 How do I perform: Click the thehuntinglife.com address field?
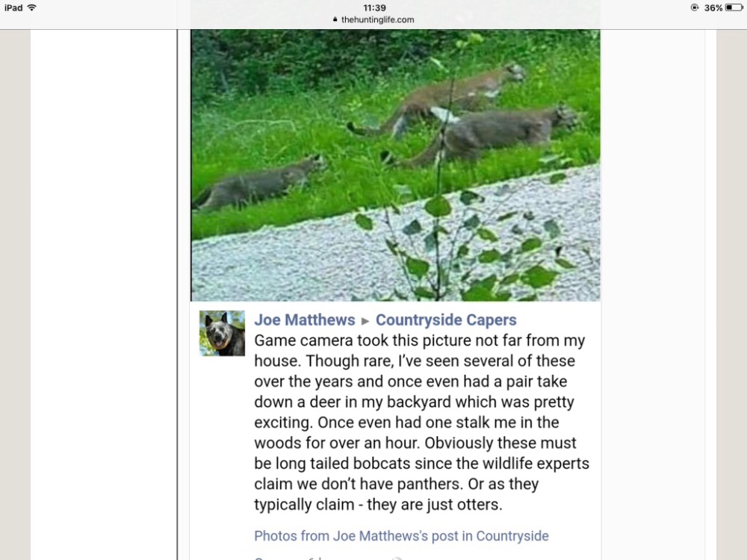tap(373, 19)
